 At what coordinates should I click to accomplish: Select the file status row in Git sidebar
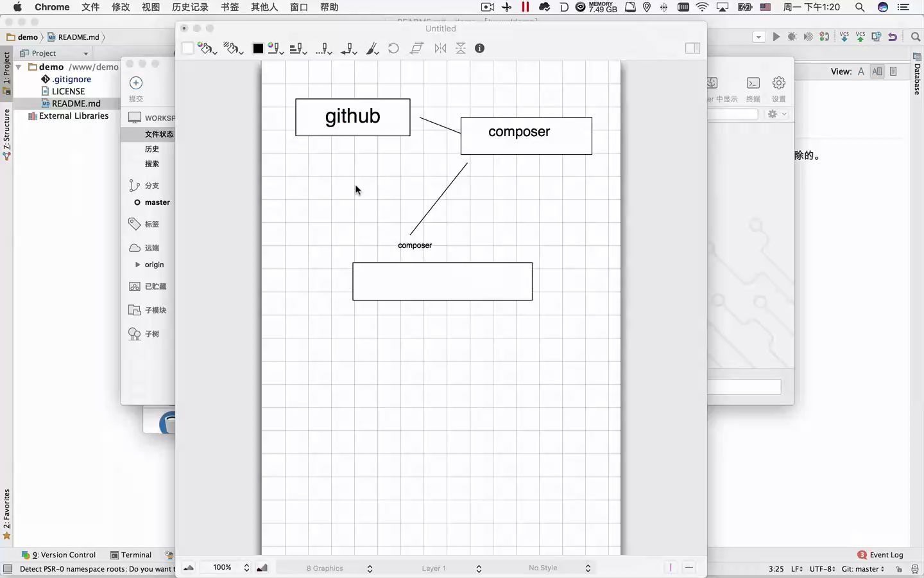coord(148,134)
